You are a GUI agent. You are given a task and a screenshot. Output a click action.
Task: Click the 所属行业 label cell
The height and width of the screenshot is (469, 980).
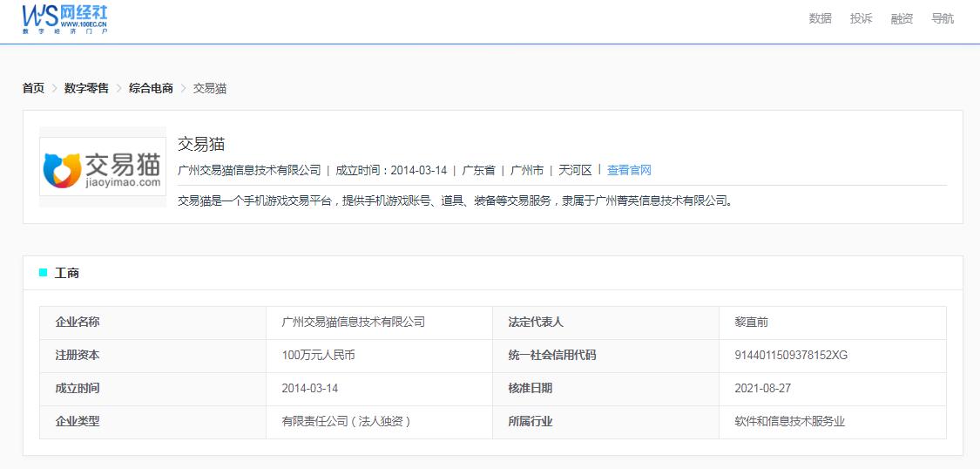click(605, 422)
